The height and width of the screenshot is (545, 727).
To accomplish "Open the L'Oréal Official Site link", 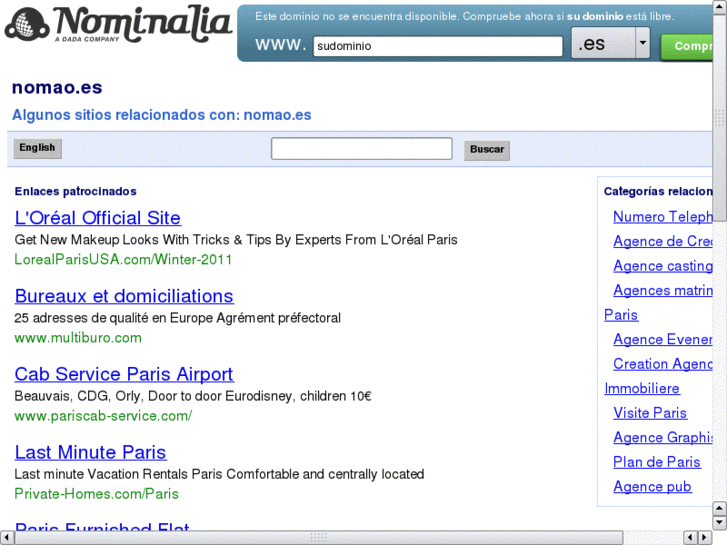I will (x=98, y=218).
